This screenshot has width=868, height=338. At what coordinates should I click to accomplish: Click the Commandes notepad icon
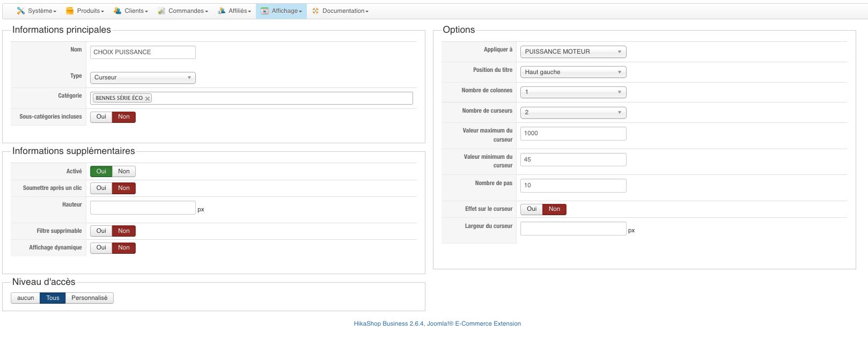coord(161,11)
